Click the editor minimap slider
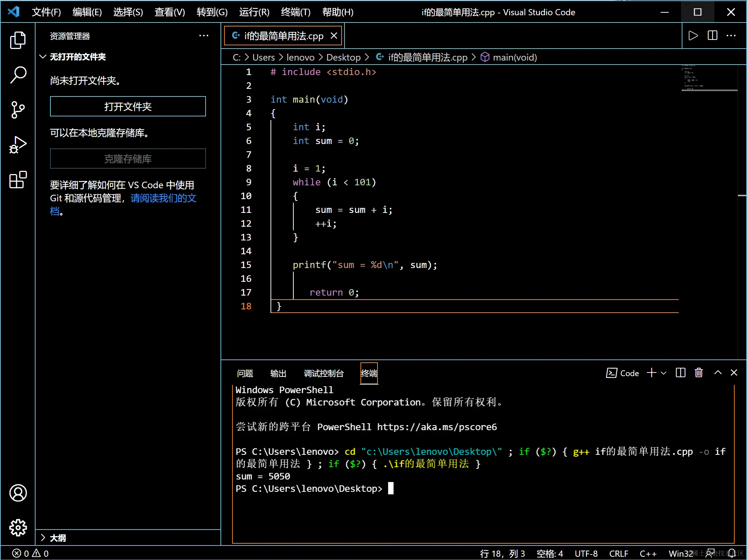Screen dimensions: 747x560 point(709,78)
